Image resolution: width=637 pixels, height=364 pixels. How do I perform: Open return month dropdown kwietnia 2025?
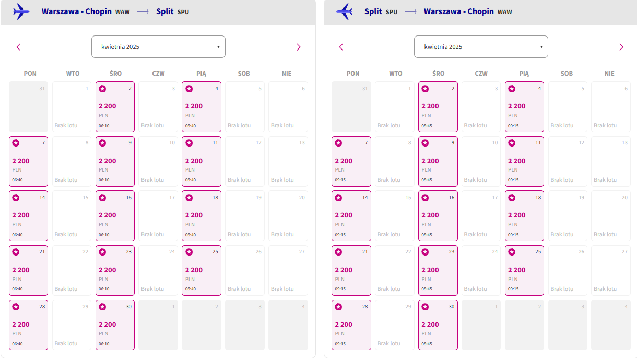click(x=481, y=46)
